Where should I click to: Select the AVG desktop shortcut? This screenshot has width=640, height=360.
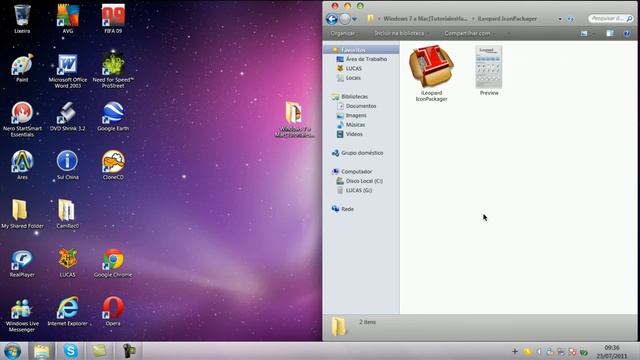pos(67,19)
